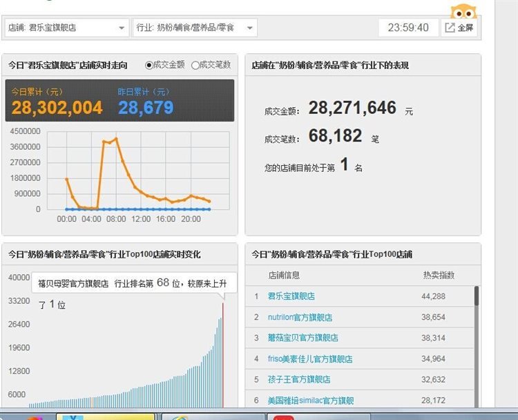Open the nutrilon官方旗舰店 link
Screen dimensions: 518x420
pyautogui.click(x=300, y=317)
